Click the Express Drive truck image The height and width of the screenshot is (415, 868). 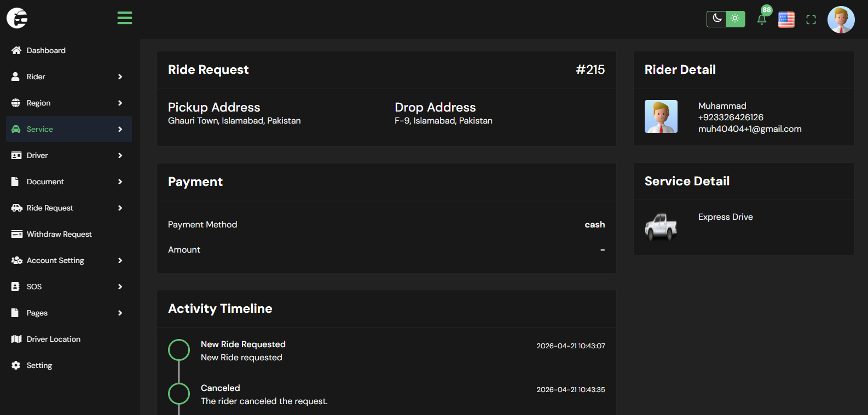click(661, 227)
